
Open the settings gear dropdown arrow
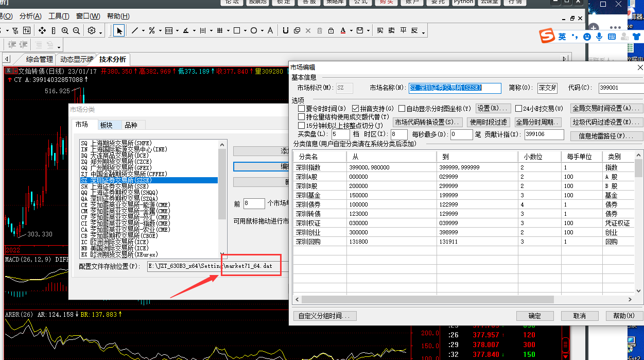[x=100, y=33]
